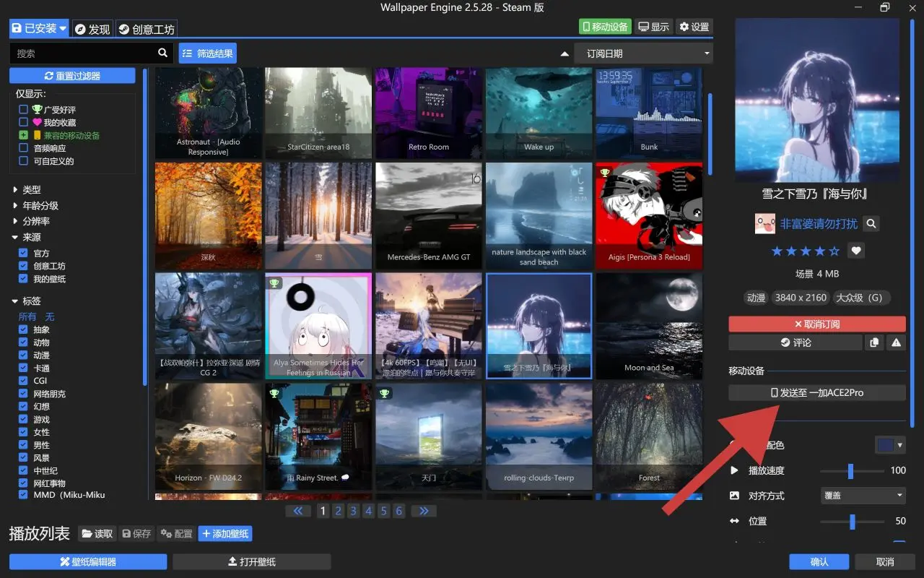
Task: Open wallpaper comments
Action: (796, 342)
